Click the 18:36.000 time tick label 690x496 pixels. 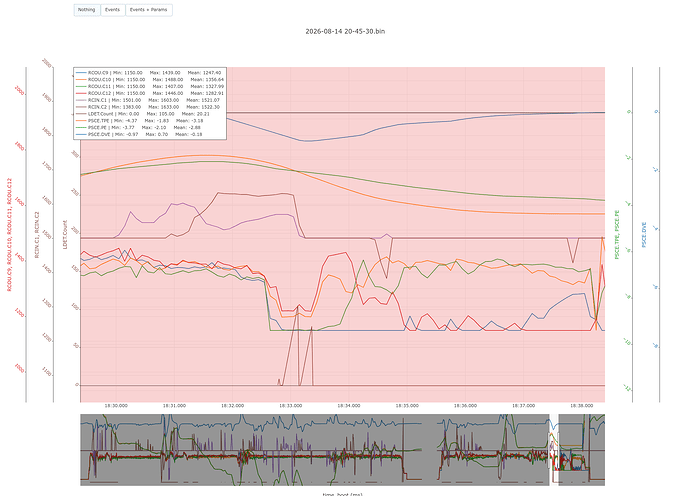tap(465, 406)
